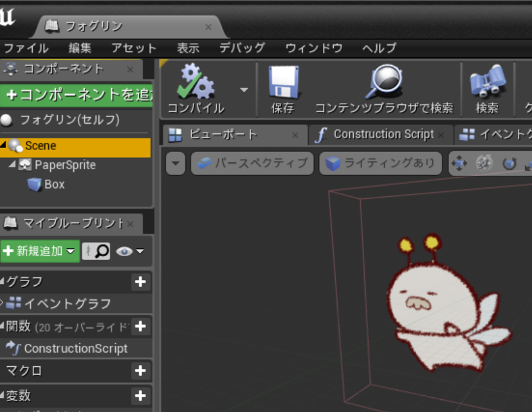Click the My Blueprint search magnifier field
Screen dimensions: 532x412
(x=96, y=251)
